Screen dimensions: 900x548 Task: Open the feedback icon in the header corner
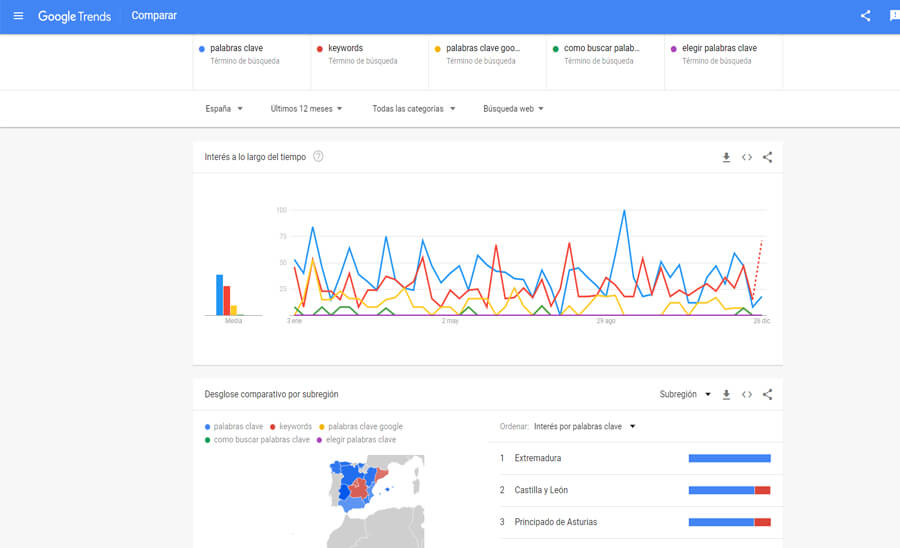pyautogui.click(x=894, y=15)
